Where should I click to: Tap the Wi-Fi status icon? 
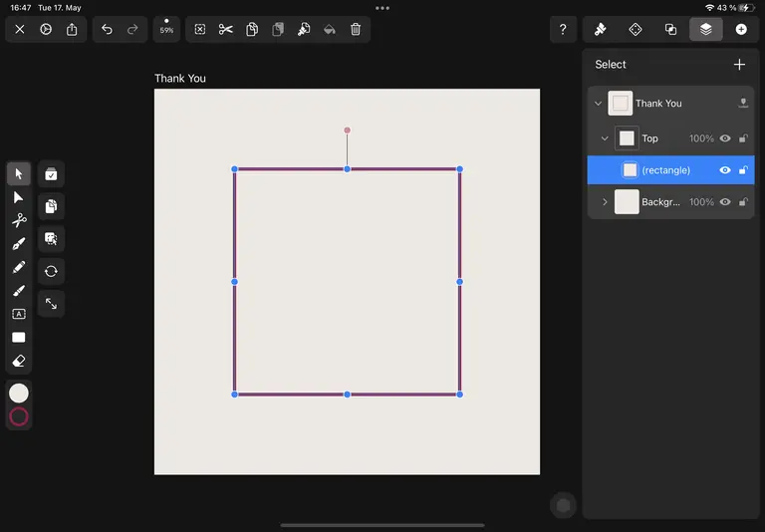coord(709,8)
